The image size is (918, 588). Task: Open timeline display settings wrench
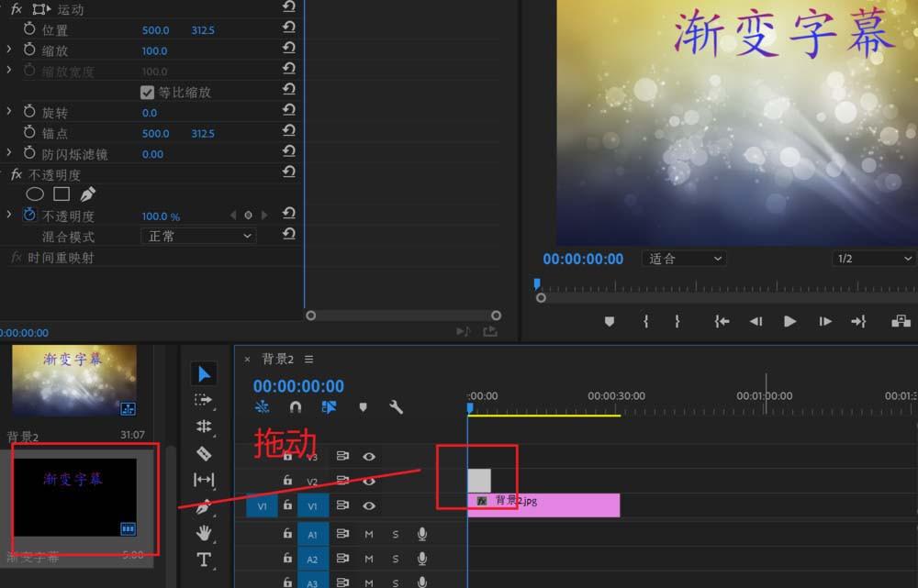(395, 406)
